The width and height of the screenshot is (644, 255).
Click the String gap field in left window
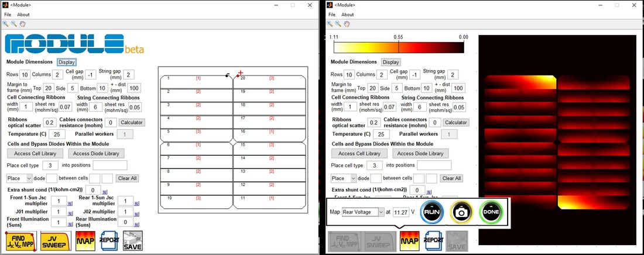[129, 75]
